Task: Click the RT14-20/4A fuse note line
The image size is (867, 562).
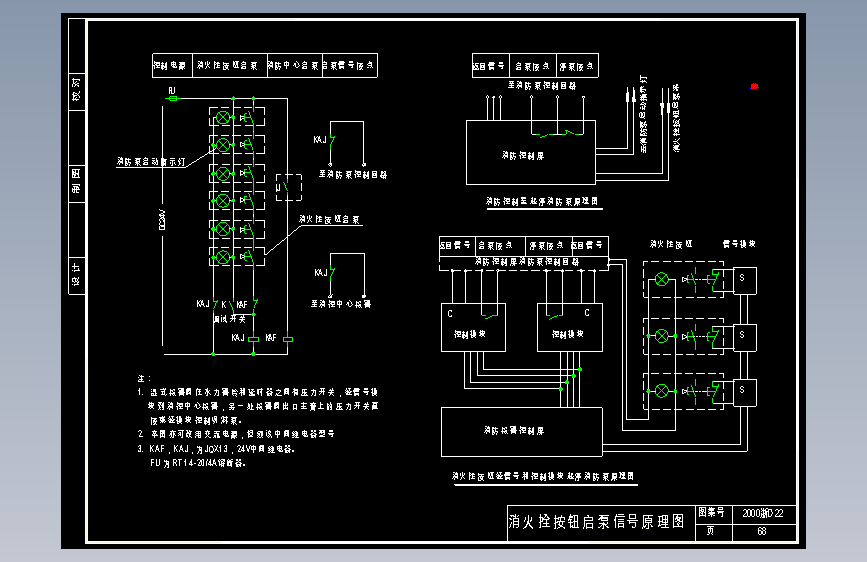Action: [x=197, y=463]
